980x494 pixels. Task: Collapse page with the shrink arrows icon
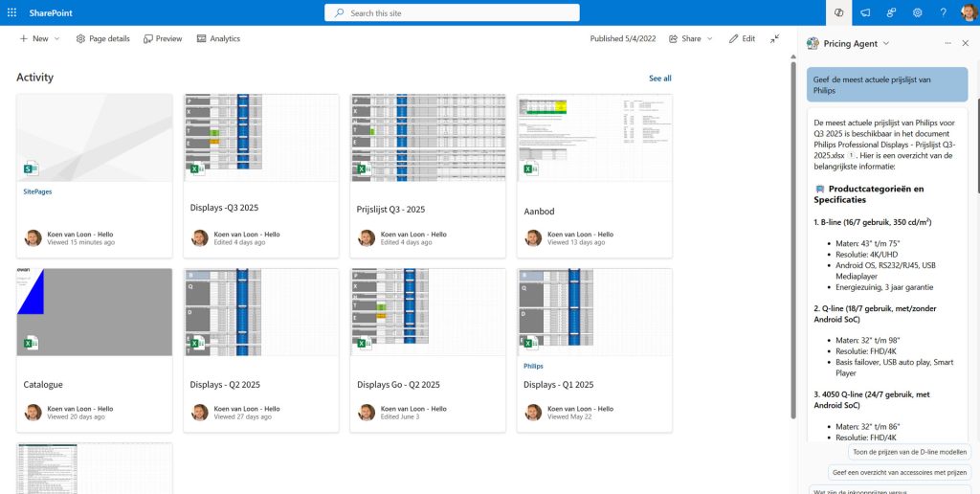775,38
